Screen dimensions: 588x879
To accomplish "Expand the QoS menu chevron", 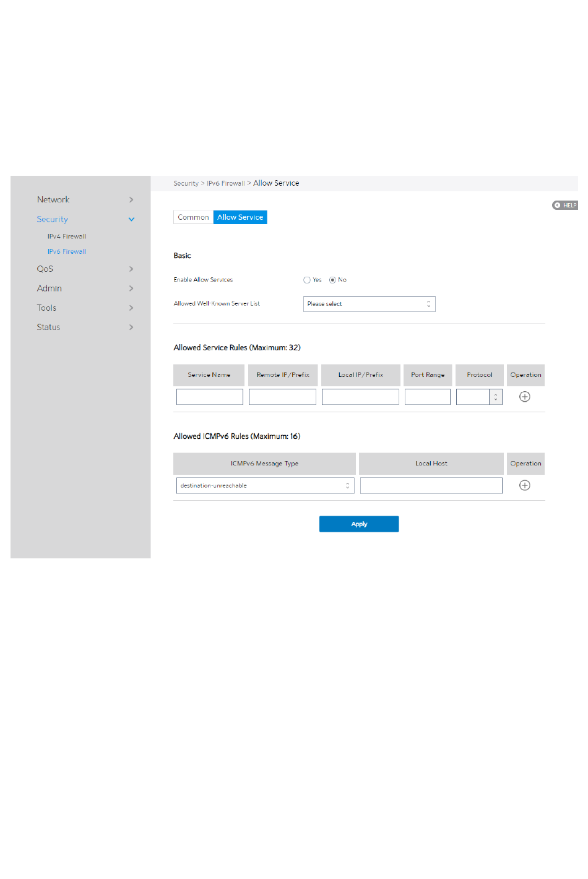I will [131, 269].
